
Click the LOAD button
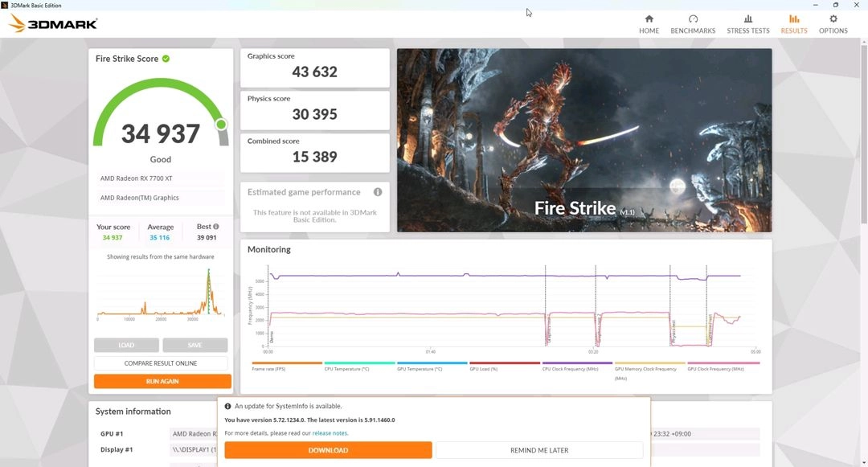[x=126, y=345]
